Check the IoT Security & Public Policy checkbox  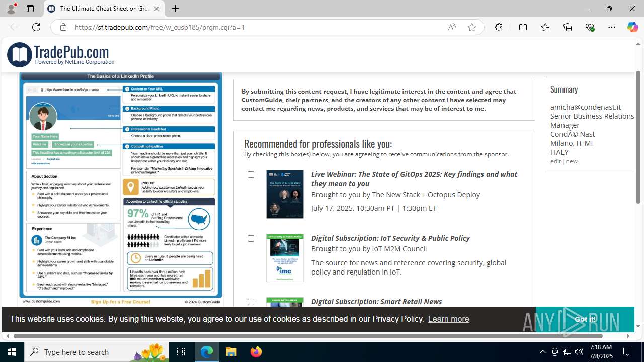(x=251, y=238)
